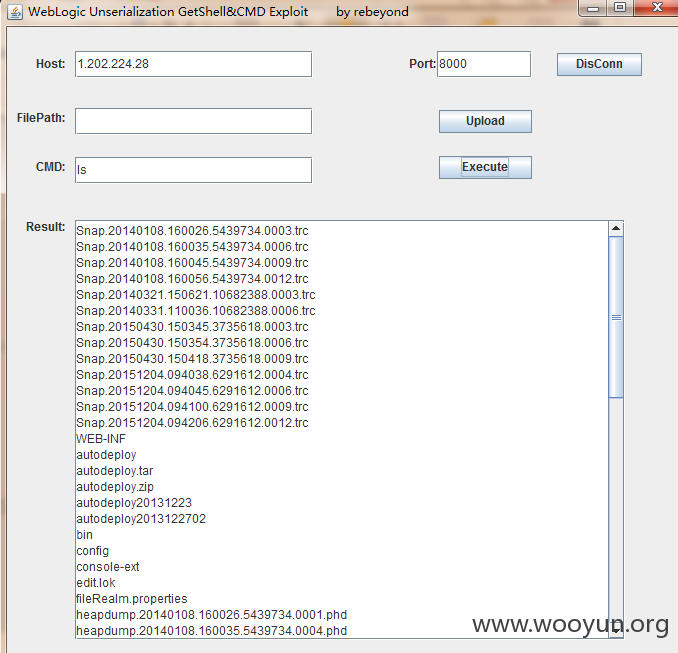The width and height of the screenshot is (678, 653).
Task: Click the Execute button
Action: click(x=485, y=167)
